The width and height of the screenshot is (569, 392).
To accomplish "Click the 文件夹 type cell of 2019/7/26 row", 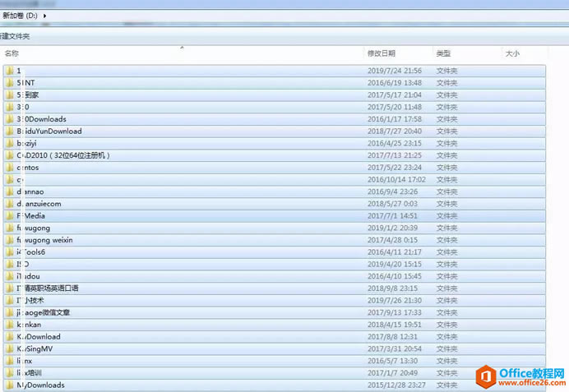I will pos(446,300).
